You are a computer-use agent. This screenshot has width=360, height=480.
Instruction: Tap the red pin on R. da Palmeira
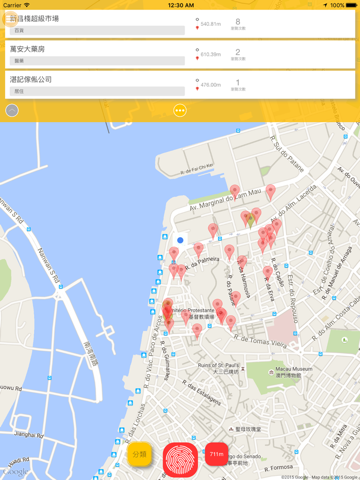pyautogui.click(x=198, y=250)
